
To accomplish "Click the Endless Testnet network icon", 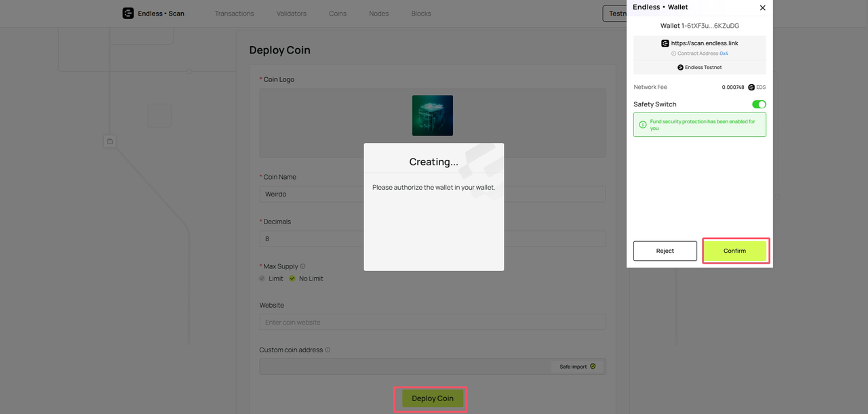I will coord(680,68).
